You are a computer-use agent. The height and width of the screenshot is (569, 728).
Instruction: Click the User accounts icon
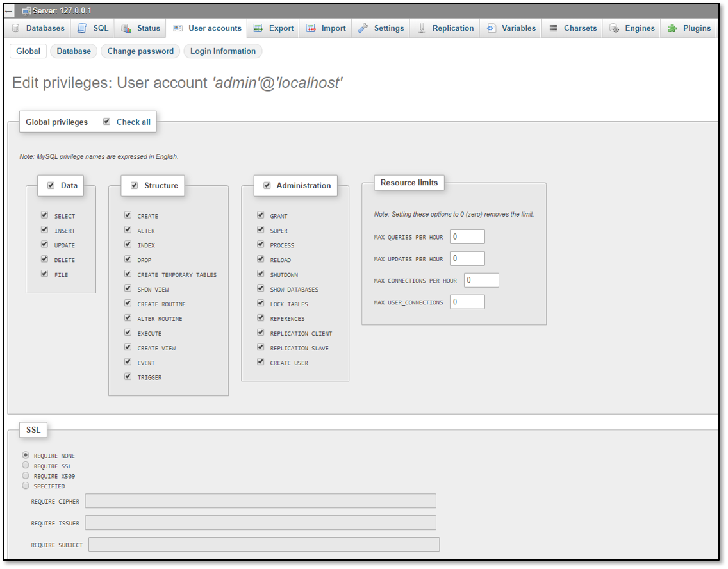pos(178,28)
